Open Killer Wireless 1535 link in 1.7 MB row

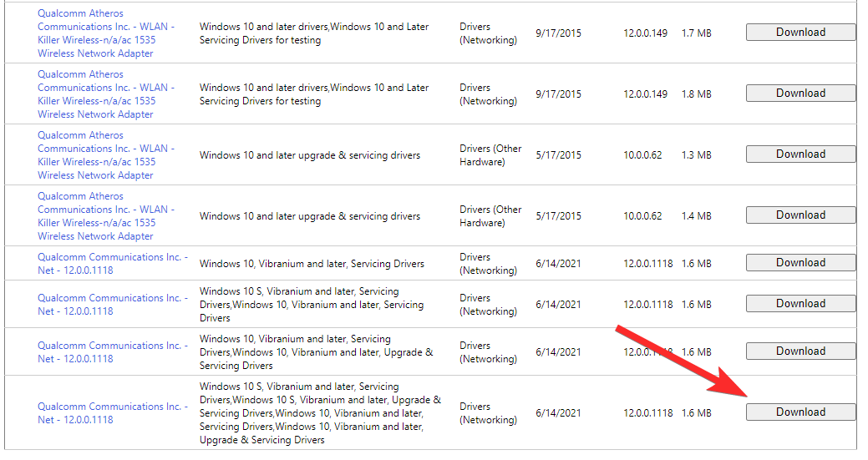tap(106, 33)
